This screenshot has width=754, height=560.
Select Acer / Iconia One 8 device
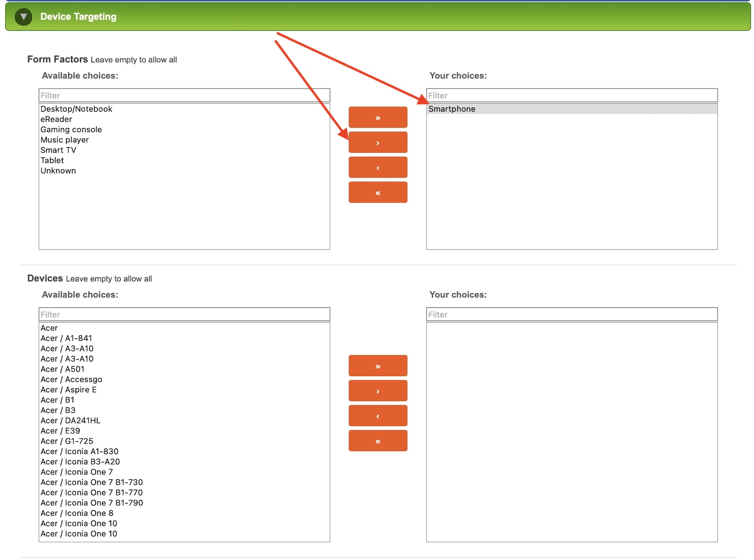[x=77, y=513]
